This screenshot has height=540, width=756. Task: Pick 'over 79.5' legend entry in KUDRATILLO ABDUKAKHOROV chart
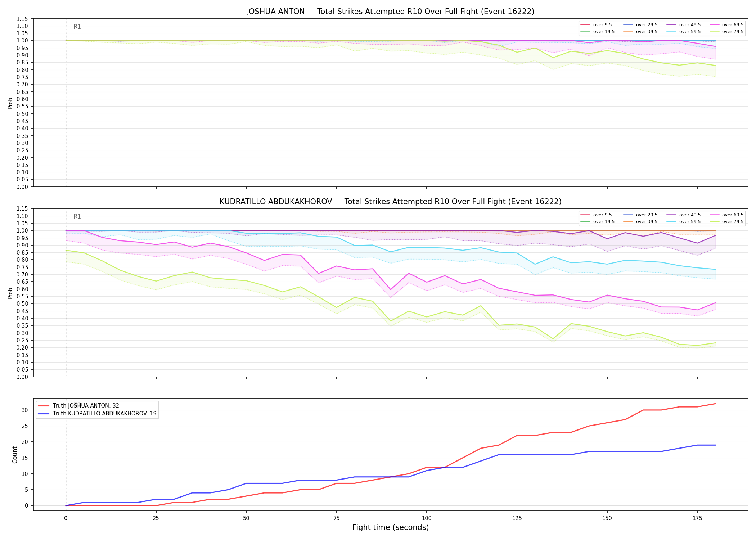[726, 222]
